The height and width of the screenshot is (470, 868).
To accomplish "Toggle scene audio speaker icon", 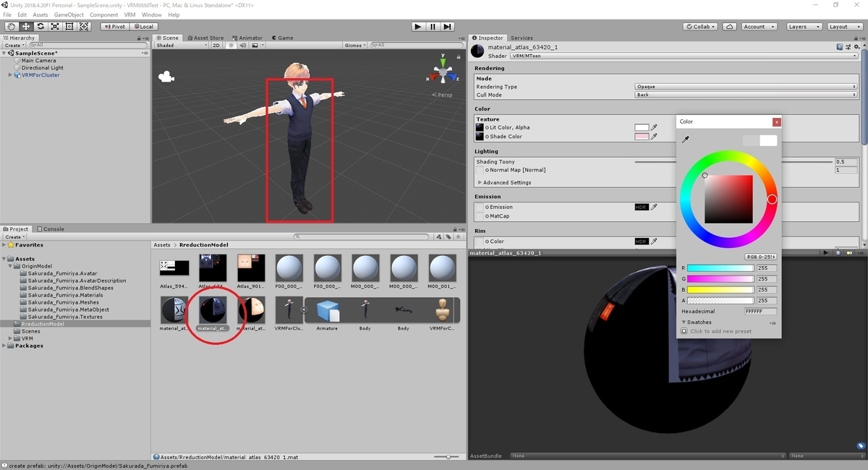I will tap(243, 45).
